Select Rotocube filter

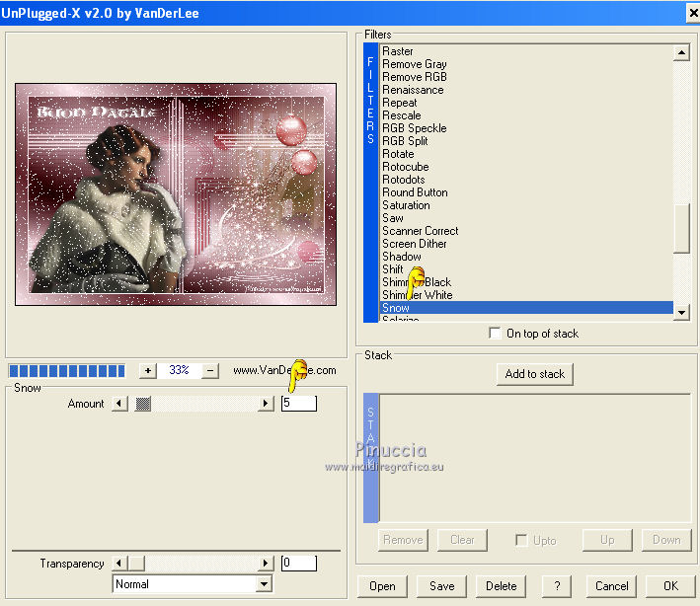coord(526,167)
